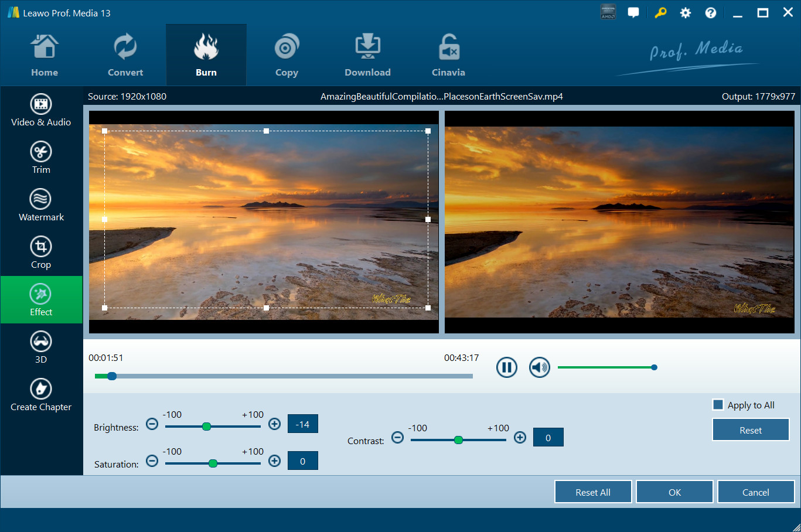This screenshot has width=801, height=532.
Task: Increase contrast with the plus button
Action: 520,438
